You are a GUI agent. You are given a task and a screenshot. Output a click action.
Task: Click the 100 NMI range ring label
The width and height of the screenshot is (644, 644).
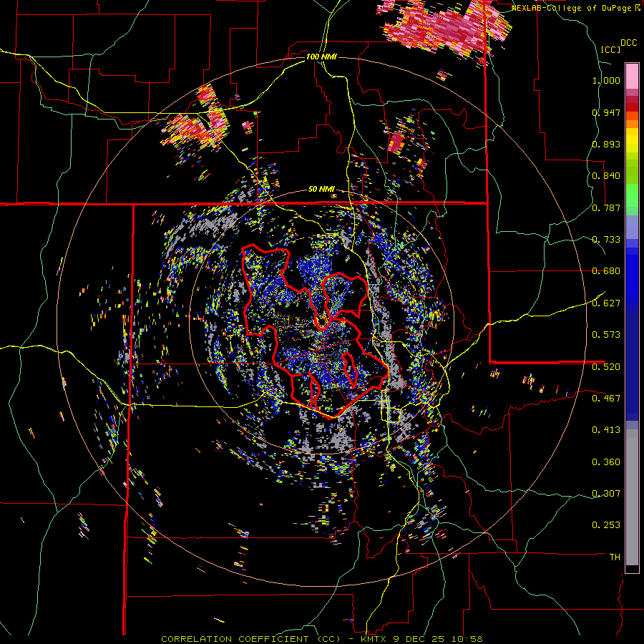pyautogui.click(x=321, y=57)
